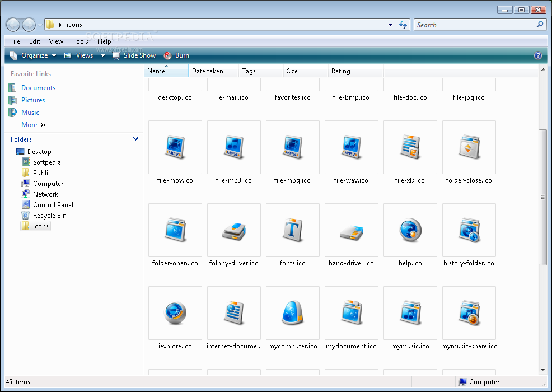Select the internet-document icon

[234, 312]
